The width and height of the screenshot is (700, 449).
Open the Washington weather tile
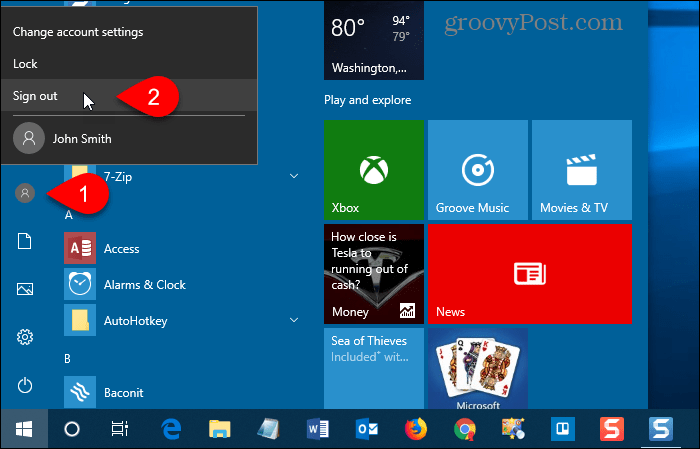click(374, 40)
